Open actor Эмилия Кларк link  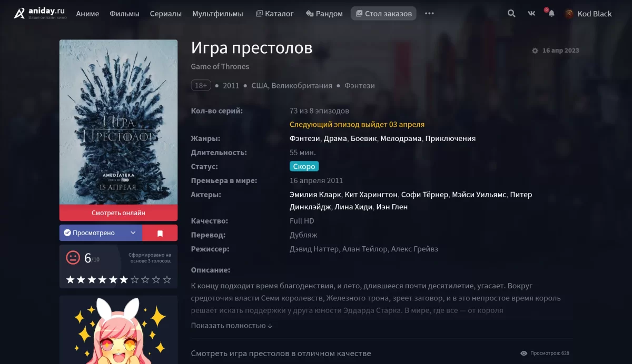tap(315, 195)
